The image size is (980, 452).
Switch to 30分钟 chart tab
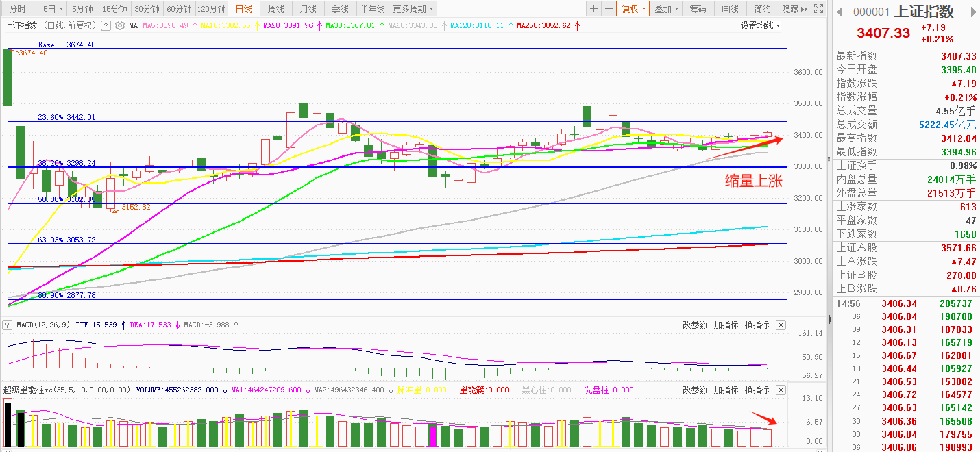[147, 9]
